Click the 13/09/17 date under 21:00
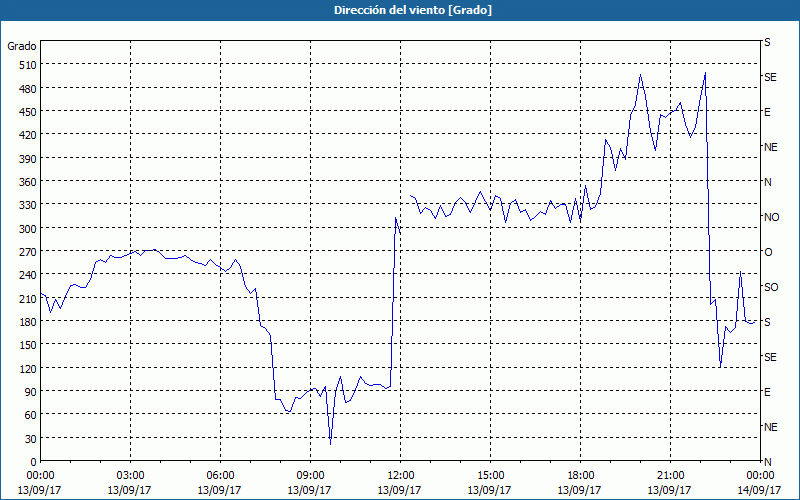 pyautogui.click(x=669, y=490)
